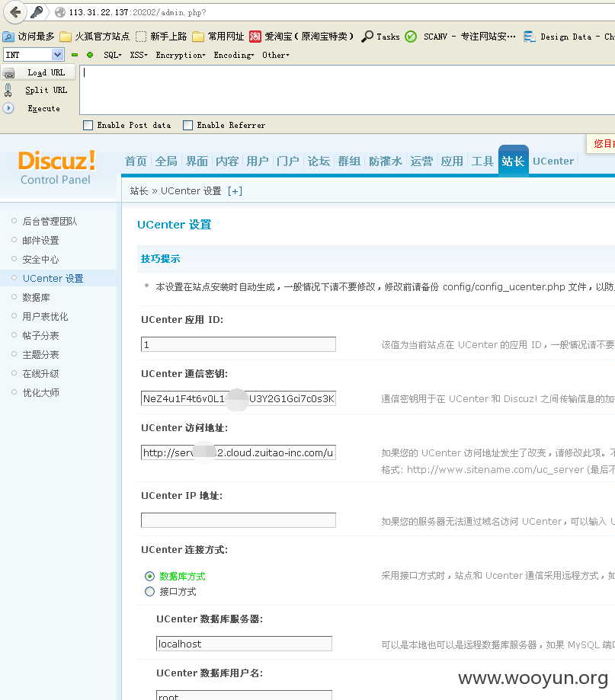Enable the Referrer checkbox
The width and height of the screenshot is (615, 700).
tap(187, 126)
